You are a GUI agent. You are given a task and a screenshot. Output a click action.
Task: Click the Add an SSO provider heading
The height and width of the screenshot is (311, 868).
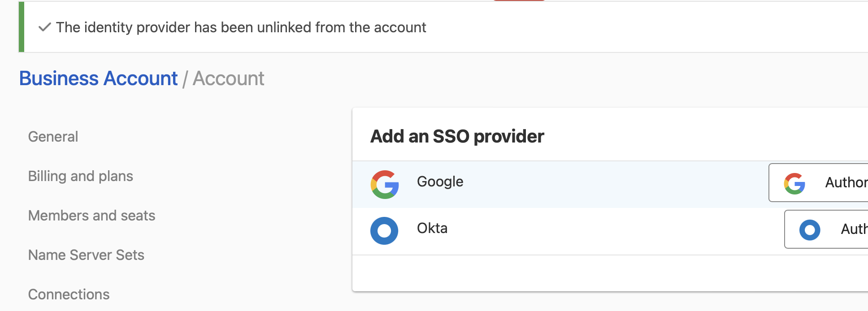[456, 136]
